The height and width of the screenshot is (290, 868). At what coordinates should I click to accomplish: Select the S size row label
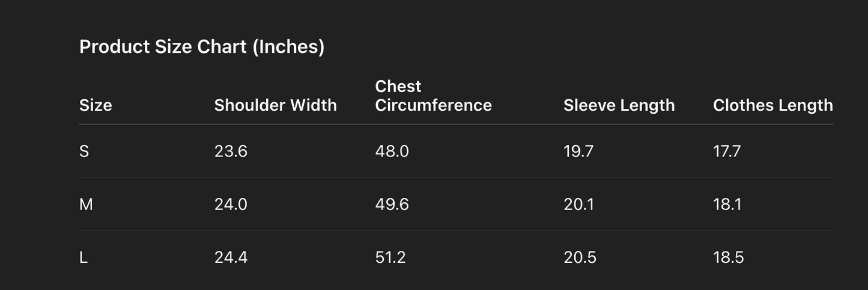84,152
